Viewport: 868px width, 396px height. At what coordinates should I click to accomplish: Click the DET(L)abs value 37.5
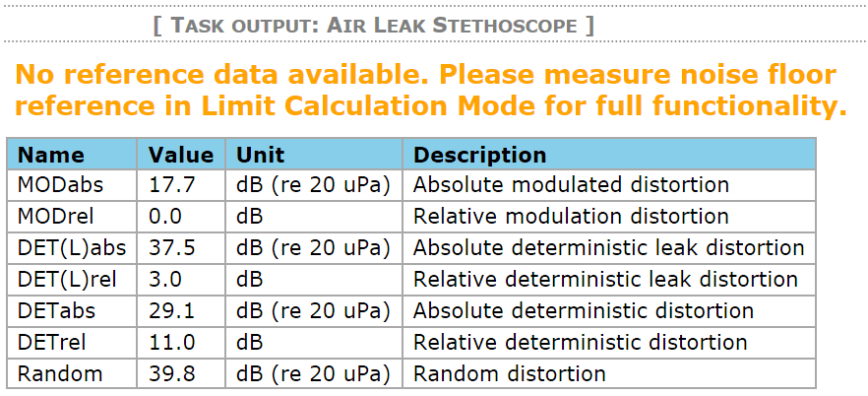tap(181, 248)
